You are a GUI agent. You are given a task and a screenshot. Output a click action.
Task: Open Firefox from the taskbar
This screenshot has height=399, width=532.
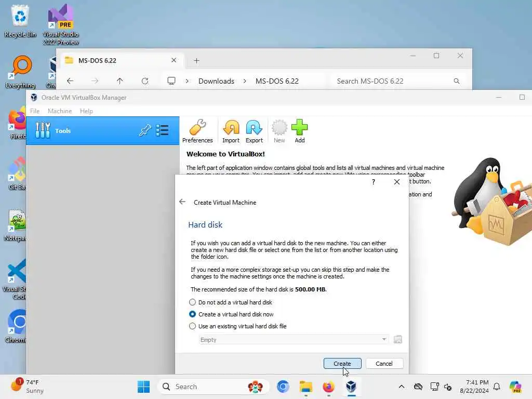click(x=328, y=387)
